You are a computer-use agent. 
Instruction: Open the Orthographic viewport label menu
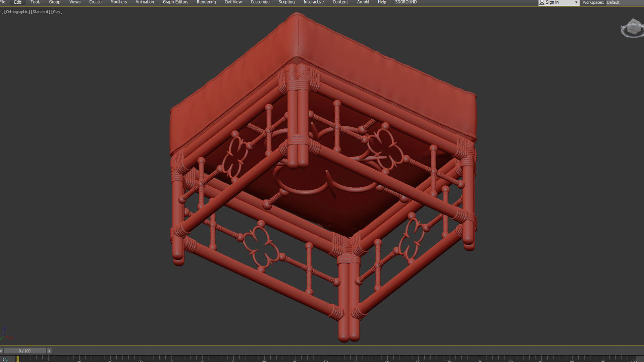tap(17, 12)
